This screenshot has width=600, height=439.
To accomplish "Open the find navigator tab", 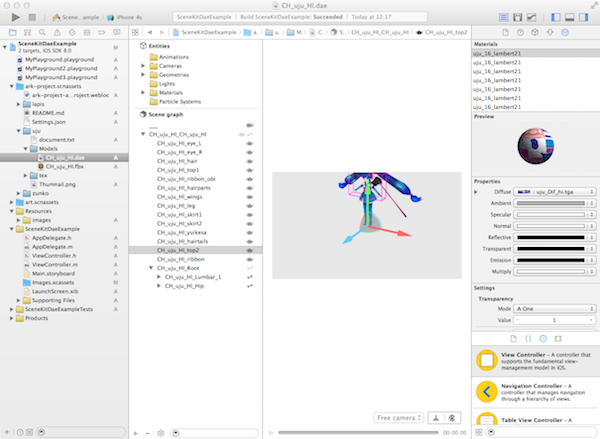I will [42, 33].
